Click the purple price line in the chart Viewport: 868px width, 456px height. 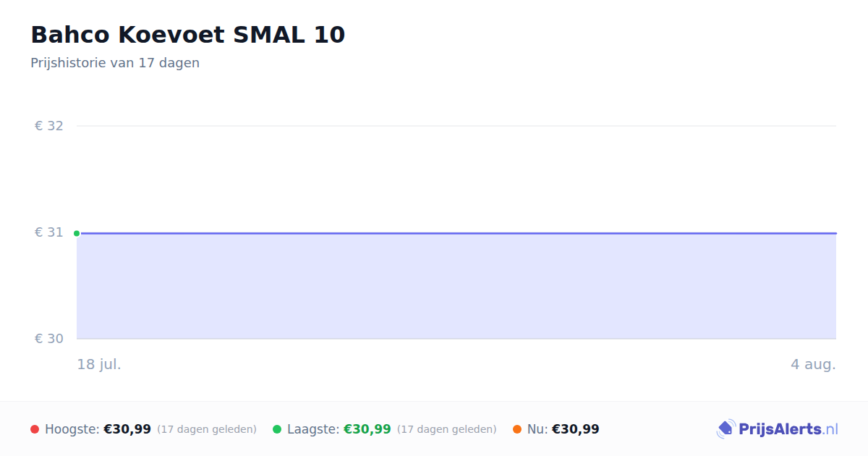click(x=456, y=233)
